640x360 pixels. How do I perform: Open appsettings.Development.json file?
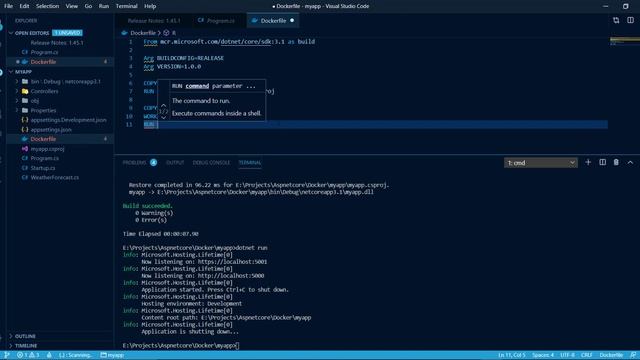click(68, 120)
